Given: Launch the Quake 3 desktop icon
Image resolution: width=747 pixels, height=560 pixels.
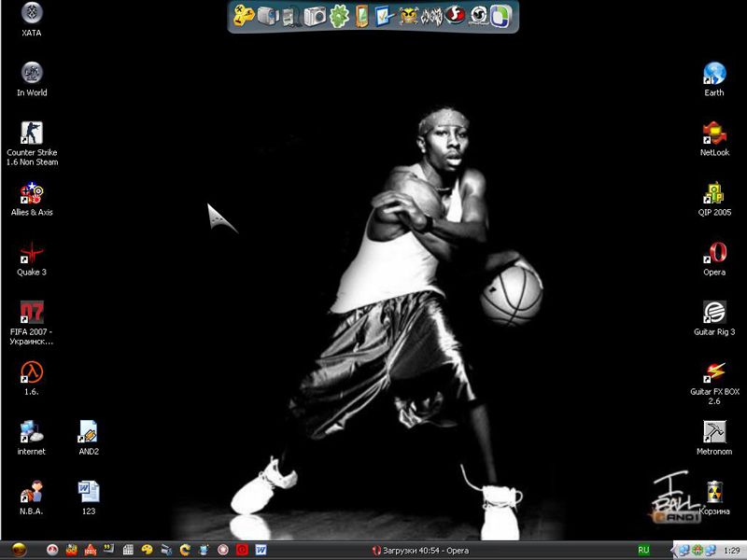Looking at the screenshot, I should click(x=32, y=253).
